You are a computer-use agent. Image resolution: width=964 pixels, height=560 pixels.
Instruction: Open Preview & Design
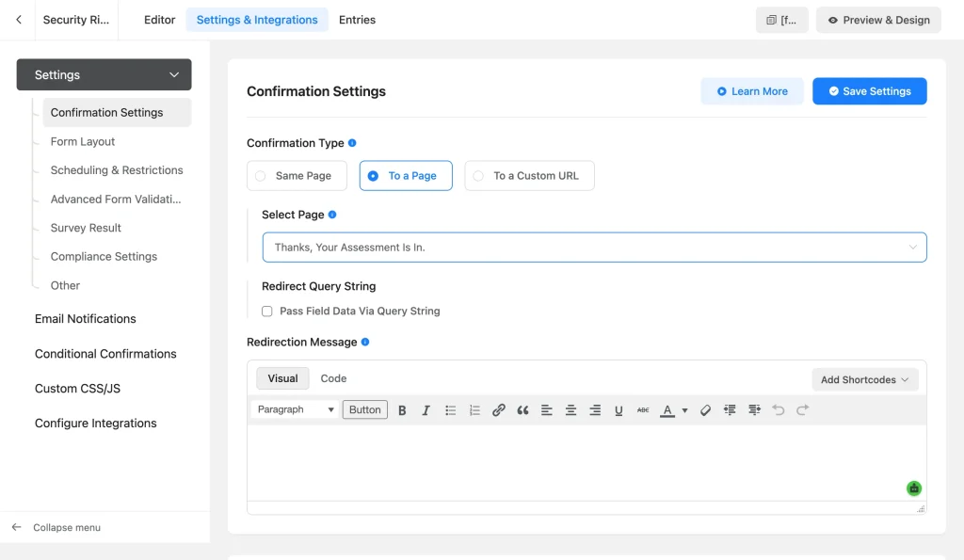(878, 20)
